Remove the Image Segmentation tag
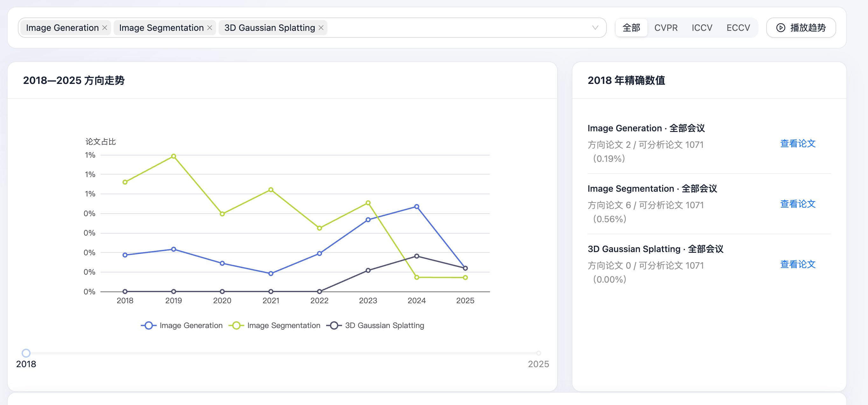Viewport: 868px width, 405px height. pos(210,28)
